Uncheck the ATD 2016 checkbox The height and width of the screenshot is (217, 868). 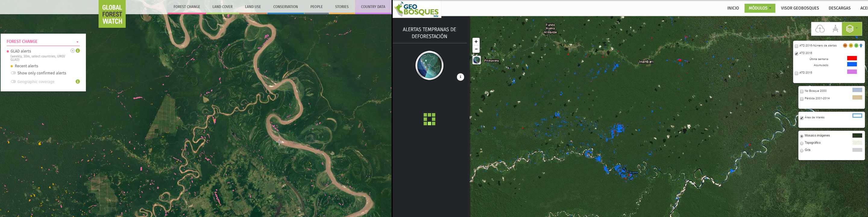click(796, 53)
